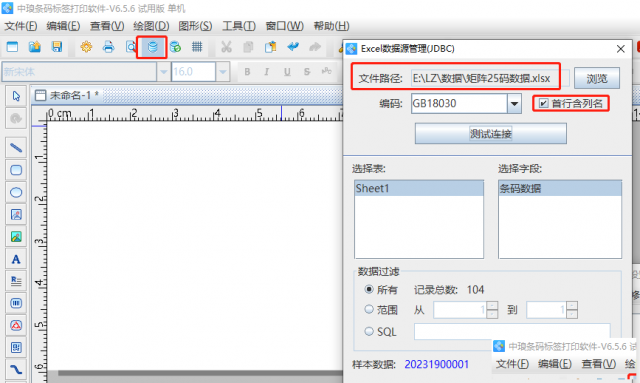Screen dimensions: 640x383
Task: Expand the 16.0 font size dropdown arrow
Action: pyautogui.click(x=222, y=72)
